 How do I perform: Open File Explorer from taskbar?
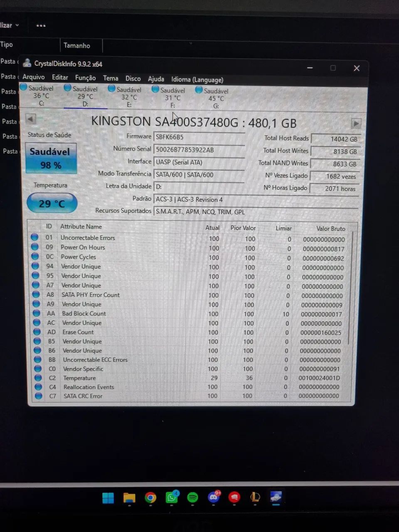(x=129, y=498)
